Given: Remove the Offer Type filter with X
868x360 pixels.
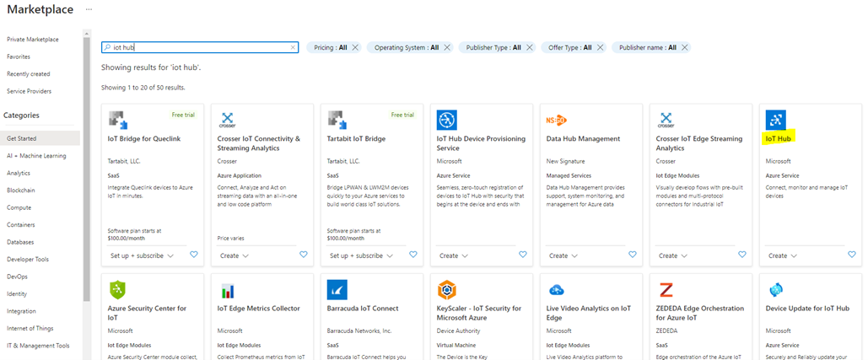Looking at the screenshot, I should pyautogui.click(x=600, y=47).
